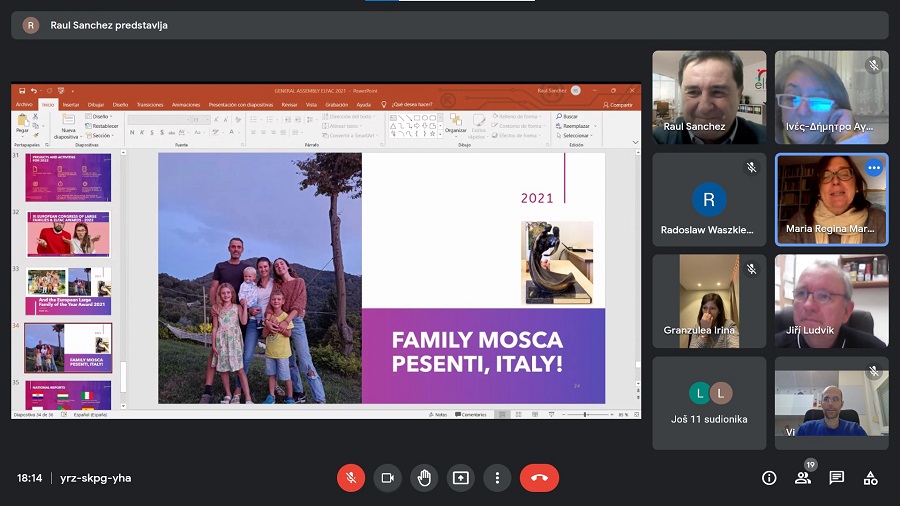This screenshot has width=900, height=506.
Task: Click options dots on Maria Regina's tile
Action: tap(873, 168)
